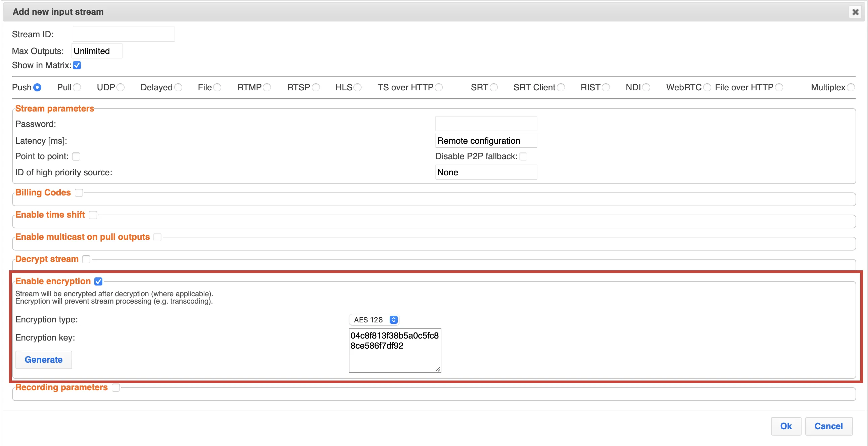Select the Multiplex radio button

click(x=851, y=88)
